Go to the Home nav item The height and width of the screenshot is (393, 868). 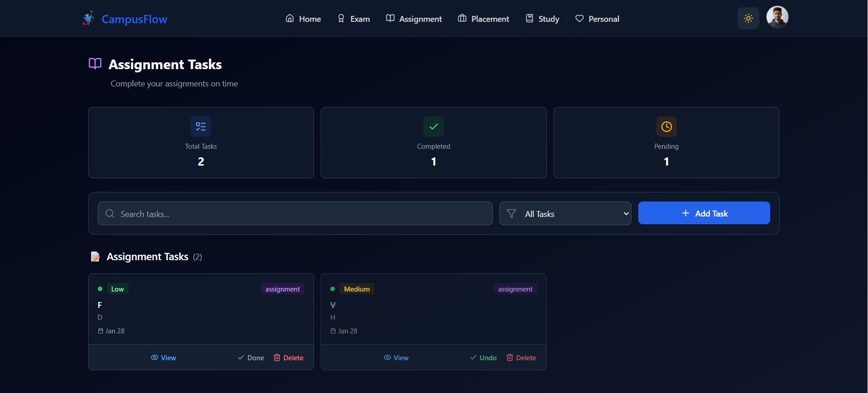coord(303,19)
